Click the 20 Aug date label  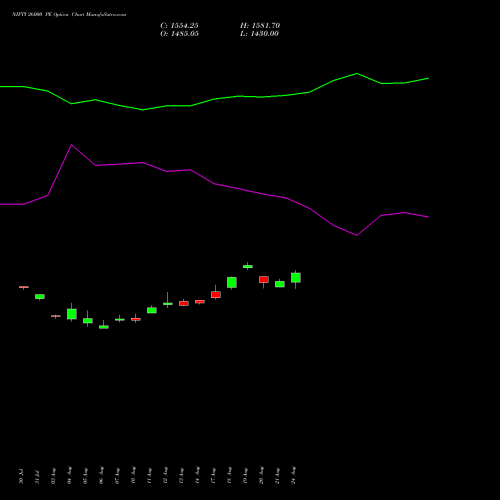point(261,476)
